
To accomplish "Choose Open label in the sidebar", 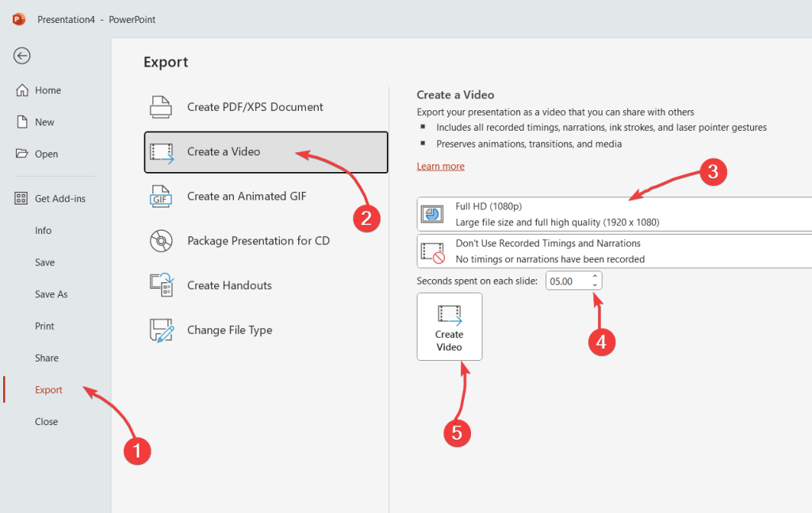I will tap(46, 155).
